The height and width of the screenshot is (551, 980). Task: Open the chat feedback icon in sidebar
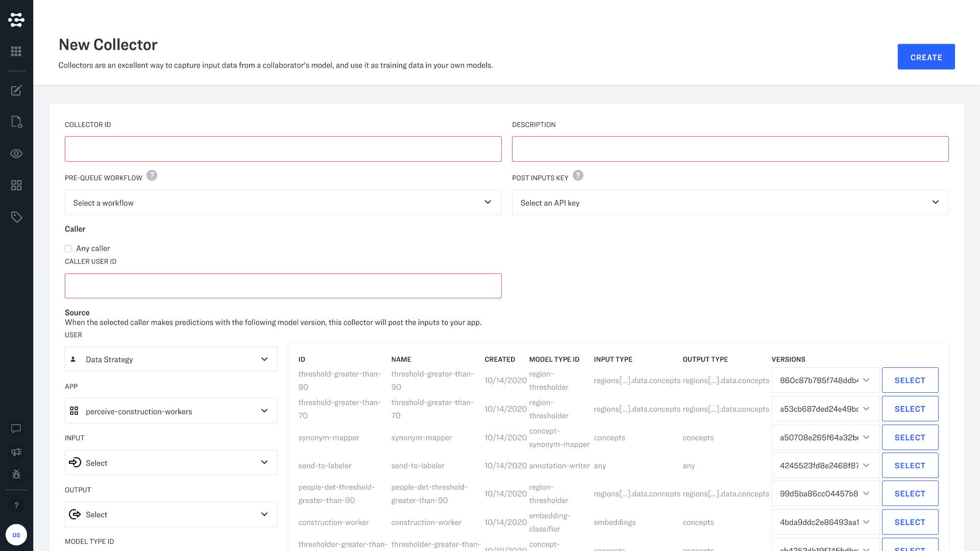16,429
